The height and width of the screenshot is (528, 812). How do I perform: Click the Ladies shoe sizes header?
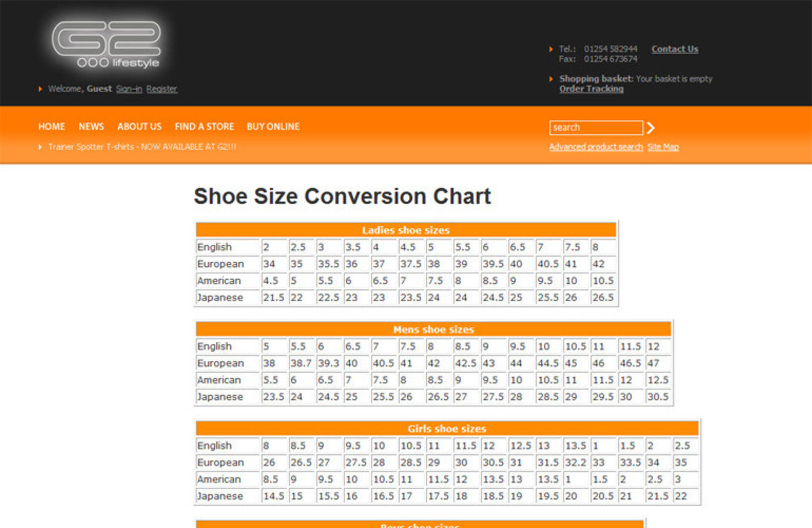pos(405,230)
